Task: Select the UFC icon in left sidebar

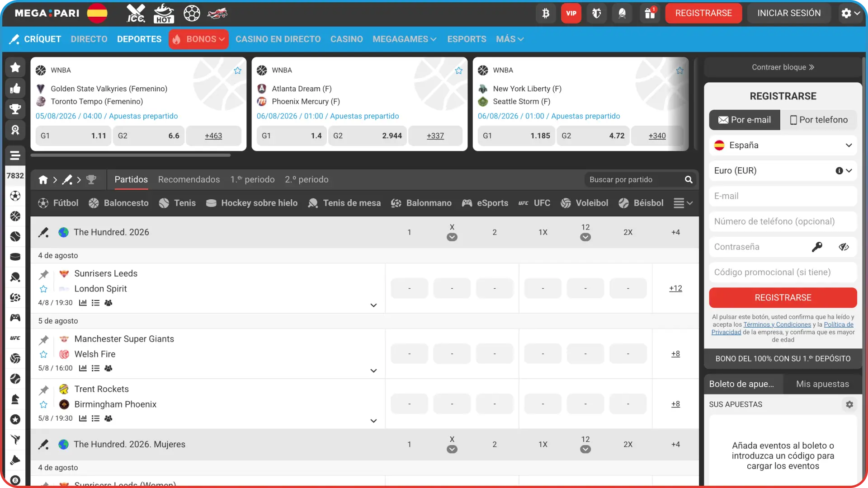Action: [x=15, y=338]
